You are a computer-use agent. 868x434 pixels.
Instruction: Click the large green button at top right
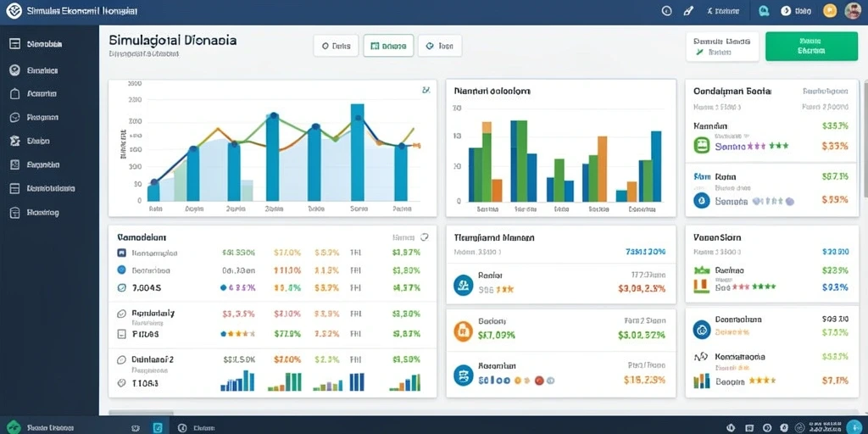(x=811, y=46)
